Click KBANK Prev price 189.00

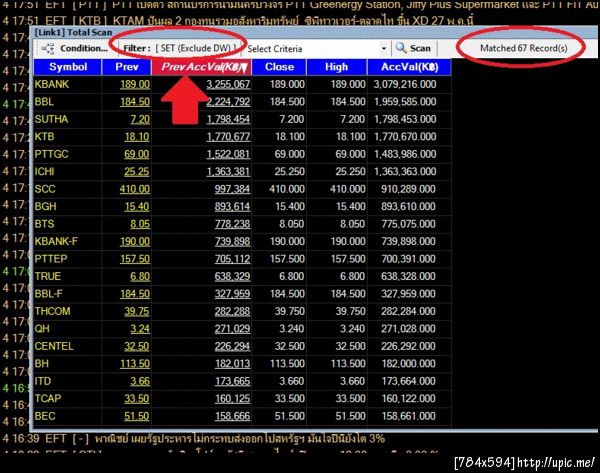click(135, 84)
